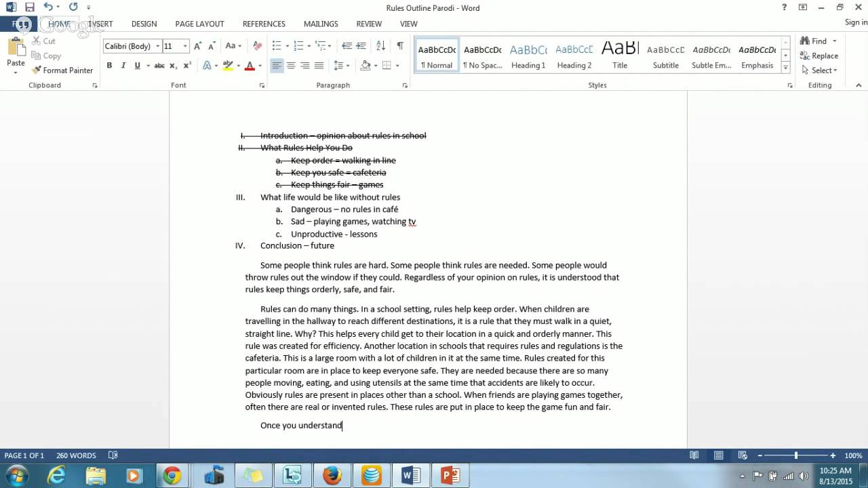Open the font name dropdown
868x488 pixels.
click(157, 46)
